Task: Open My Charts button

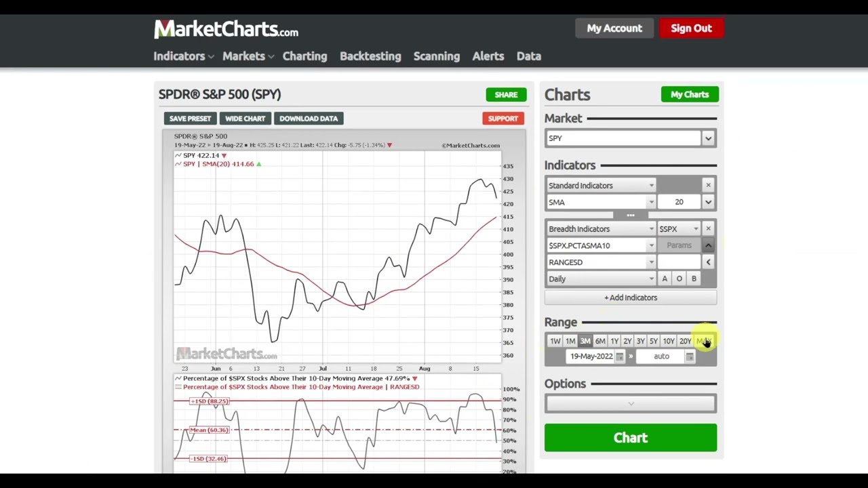Action: pos(690,95)
